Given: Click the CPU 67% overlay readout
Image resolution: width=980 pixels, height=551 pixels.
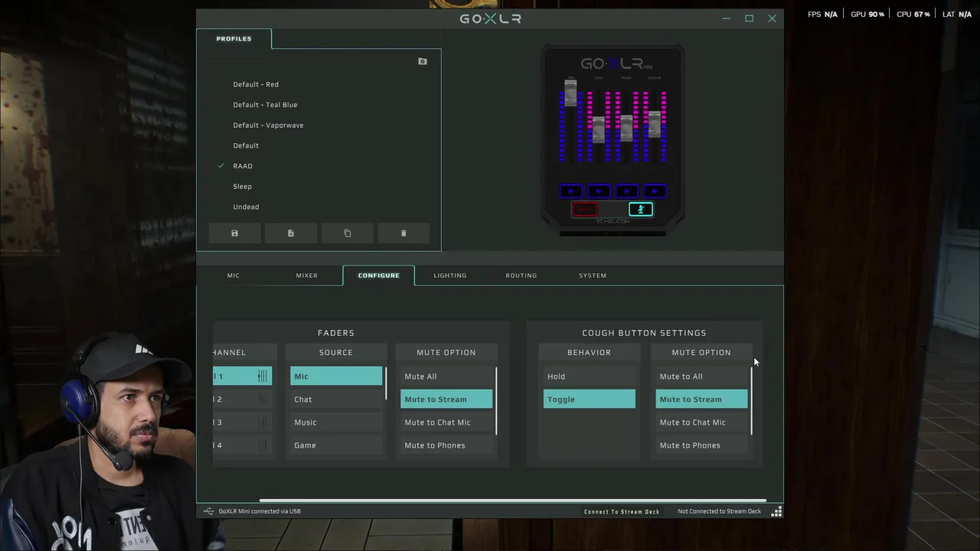Looking at the screenshot, I should click(x=913, y=15).
